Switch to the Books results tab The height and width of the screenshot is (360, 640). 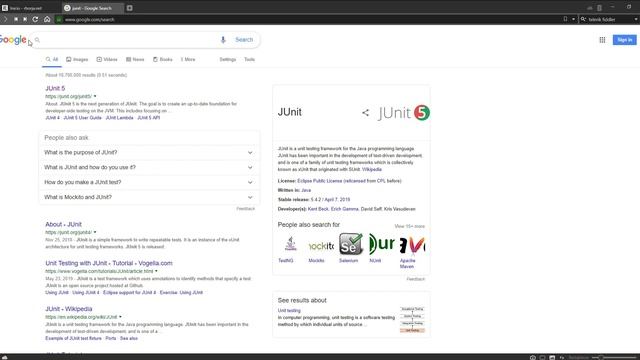click(x=163, y=60)
